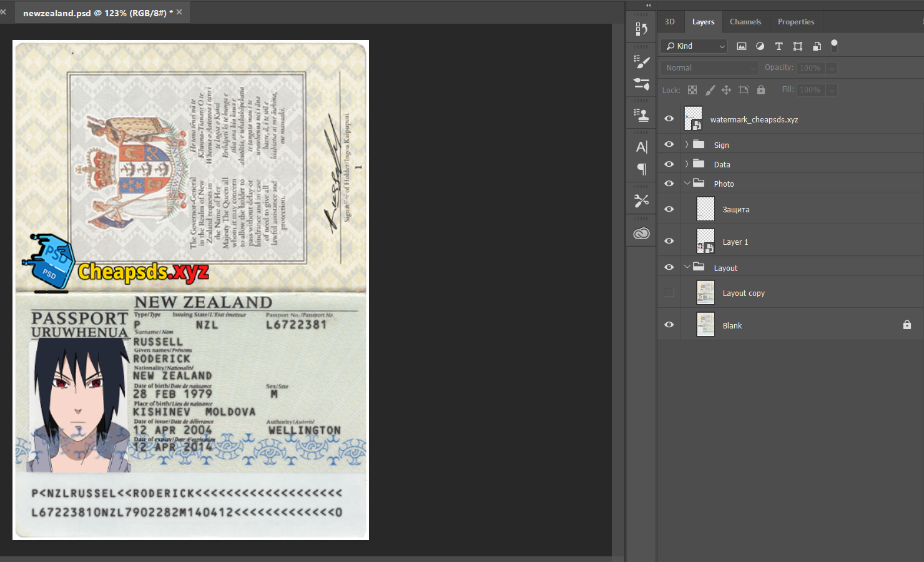
Task: Collapse the Photo layer group
Action: coord(687,184)
